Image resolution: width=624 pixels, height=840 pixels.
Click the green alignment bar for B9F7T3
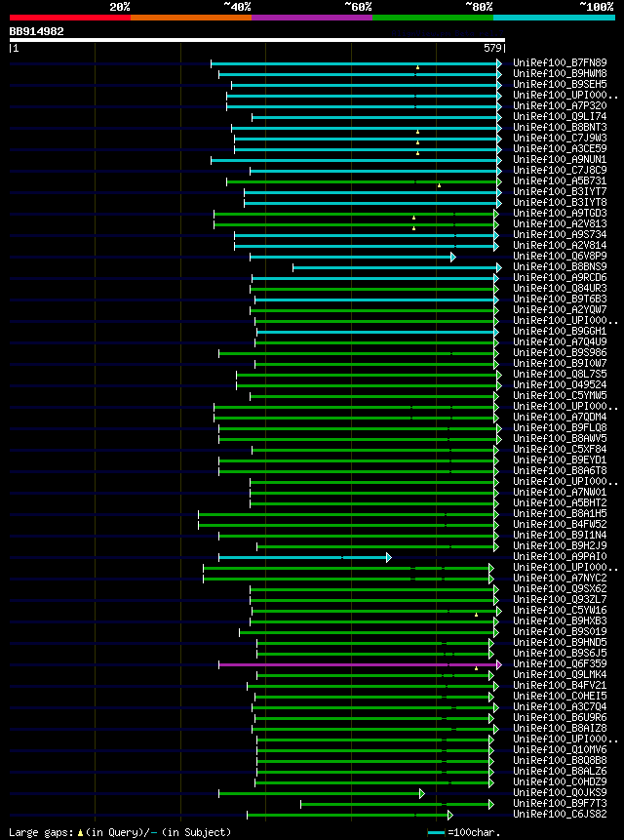pos(397,804)
